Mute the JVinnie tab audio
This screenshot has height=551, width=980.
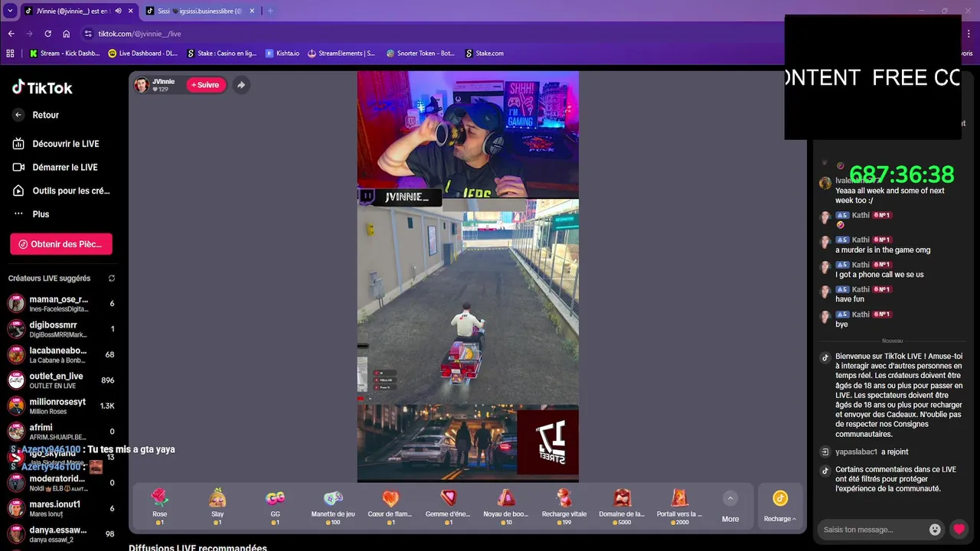click(118, 11)
